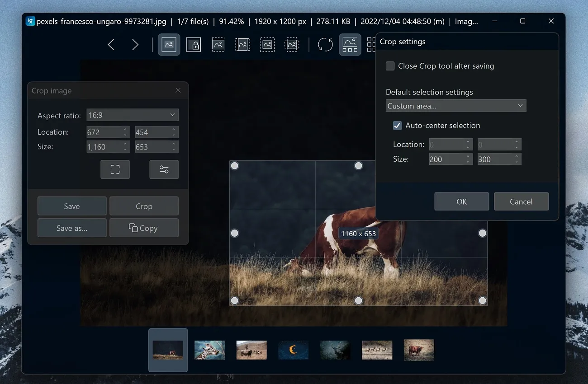Image resolution: width=588 pixels, height=384 pixels.
Task: Click the right-middle crop selection handle
Action: [483, 233]
